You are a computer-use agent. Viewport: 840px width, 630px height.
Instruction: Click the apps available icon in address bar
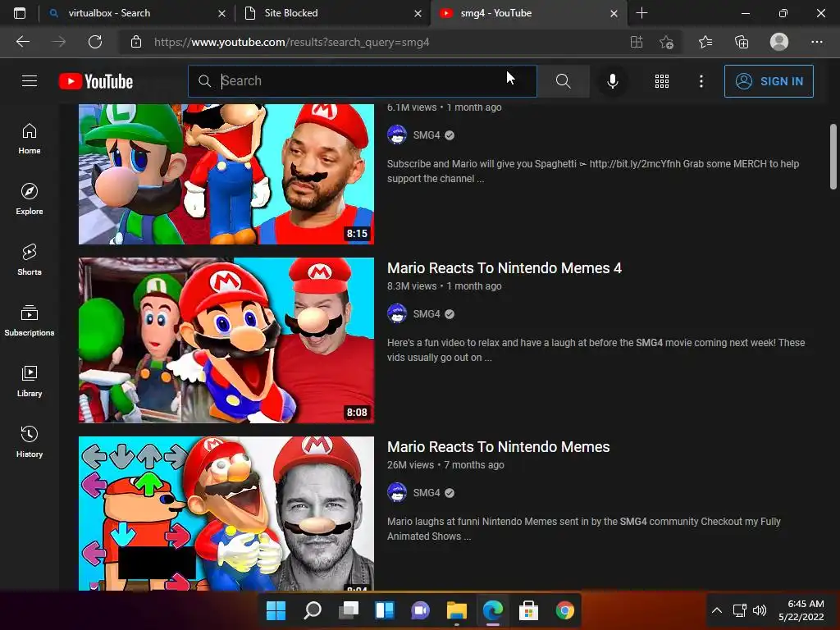click(636, 42)
